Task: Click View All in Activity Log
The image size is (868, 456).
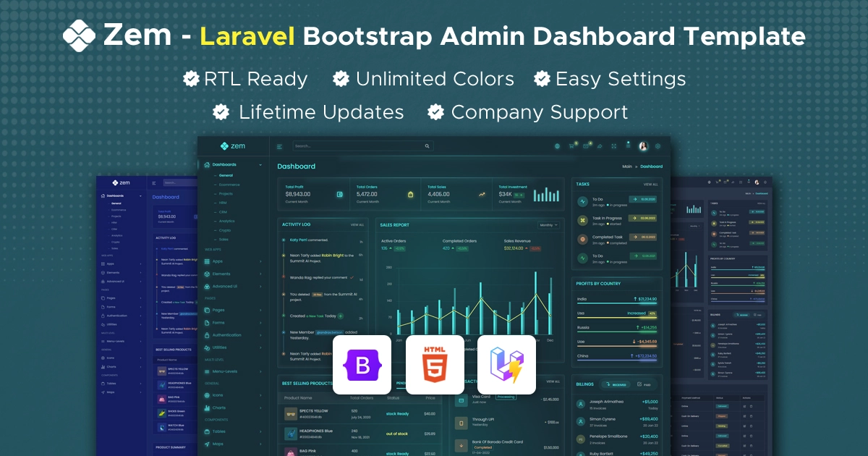Action: [x=357, y=225]
